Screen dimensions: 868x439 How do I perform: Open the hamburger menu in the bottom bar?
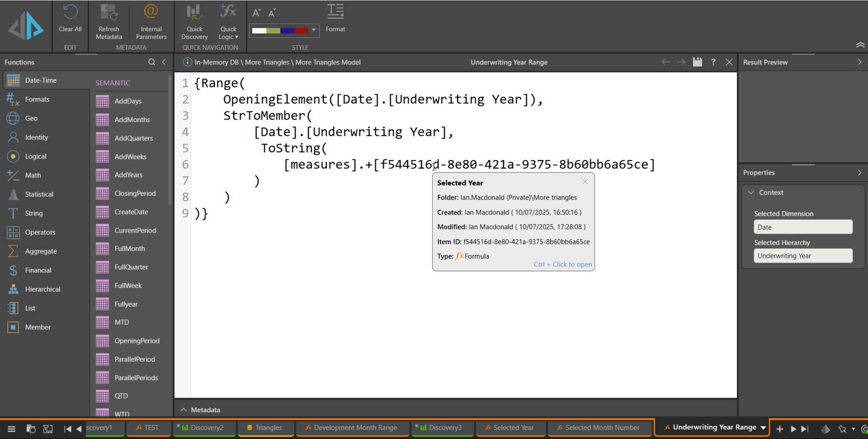click(12, 429)
